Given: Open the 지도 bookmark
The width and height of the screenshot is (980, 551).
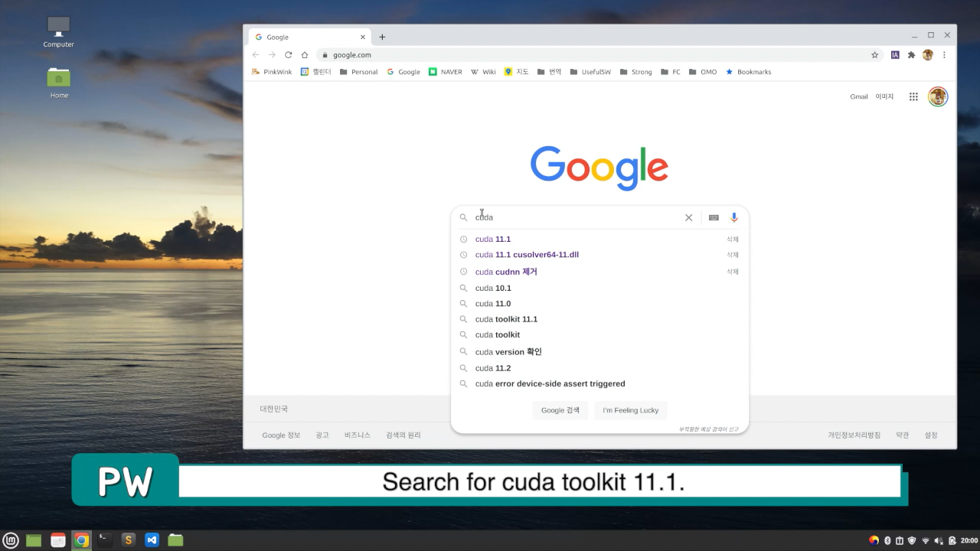Looking at the screenshot, I should click(x=517, y=72).
